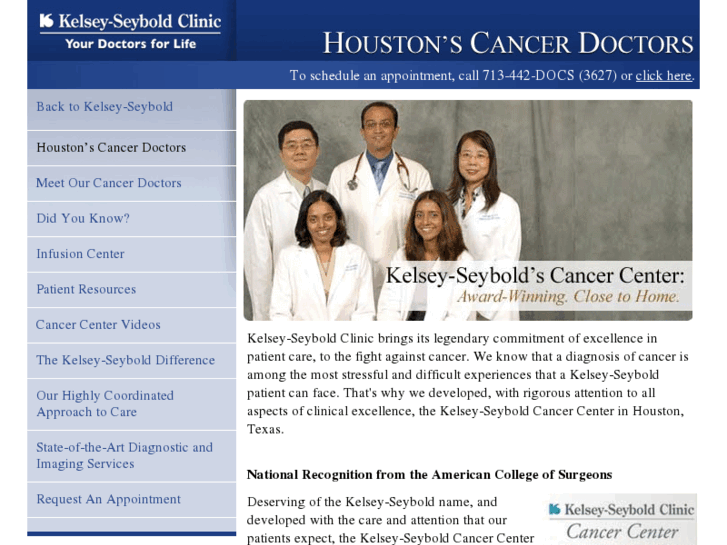Click the Houston's Cancer Doctors banner title

coord(508,43)
